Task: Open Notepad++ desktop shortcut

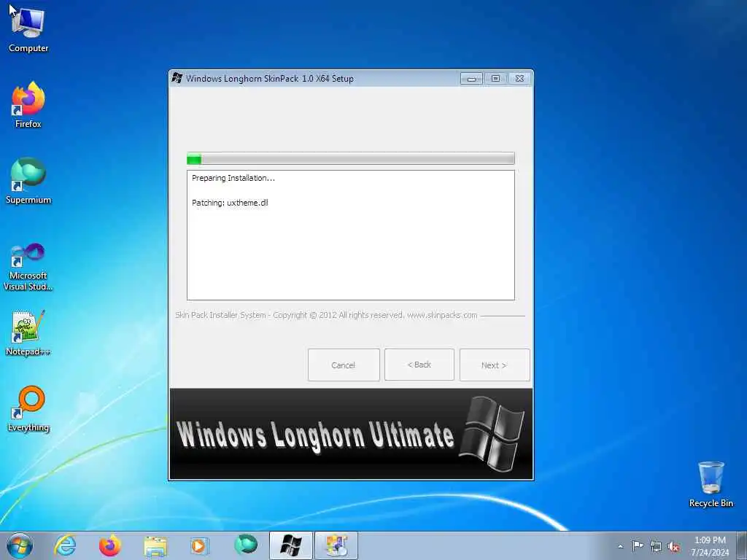Action: 28,333
